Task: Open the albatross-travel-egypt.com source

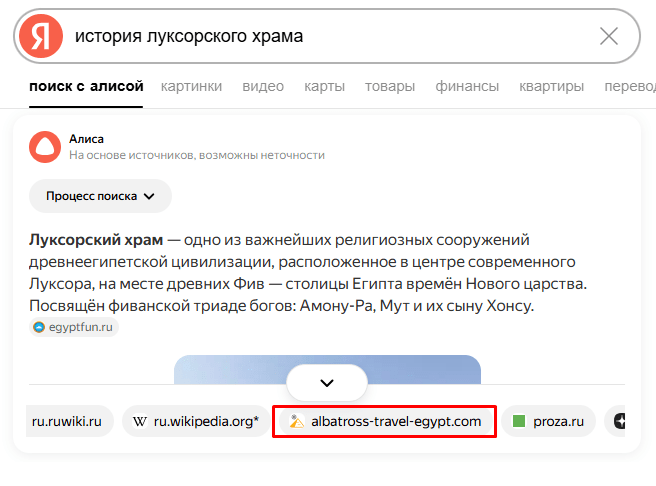Action: coord(384,422)
